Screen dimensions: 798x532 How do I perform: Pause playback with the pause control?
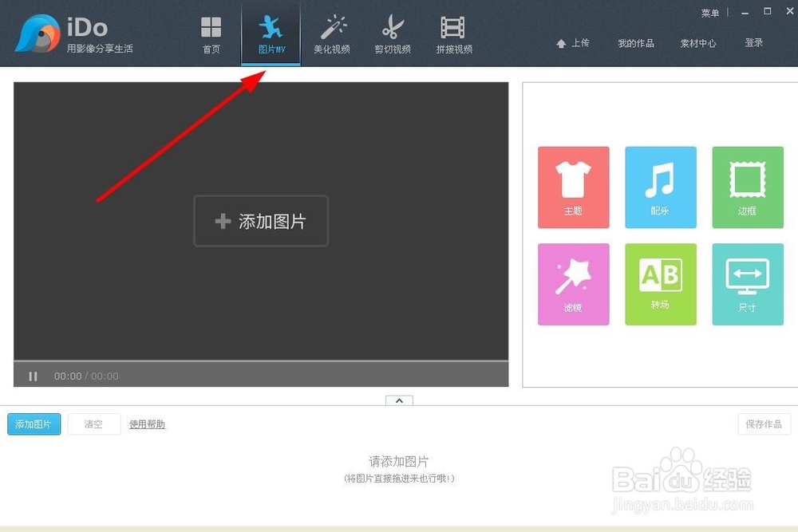coord(33,376)
